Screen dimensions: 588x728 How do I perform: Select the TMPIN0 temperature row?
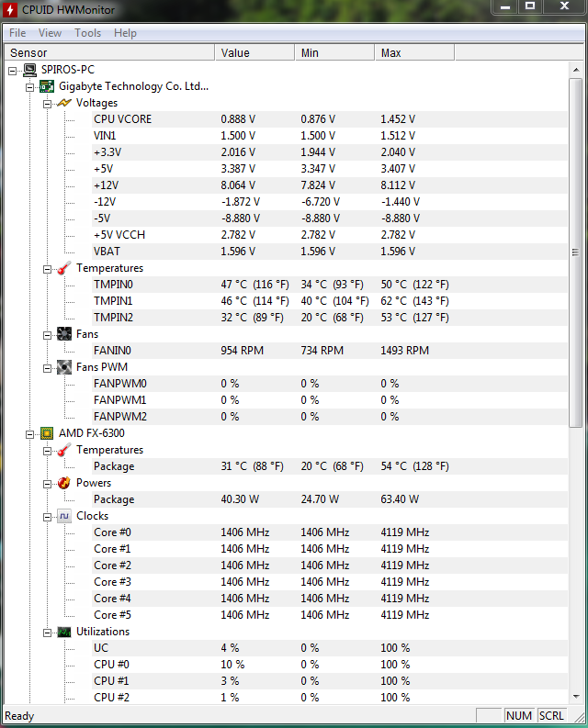(x=330, y=285)
